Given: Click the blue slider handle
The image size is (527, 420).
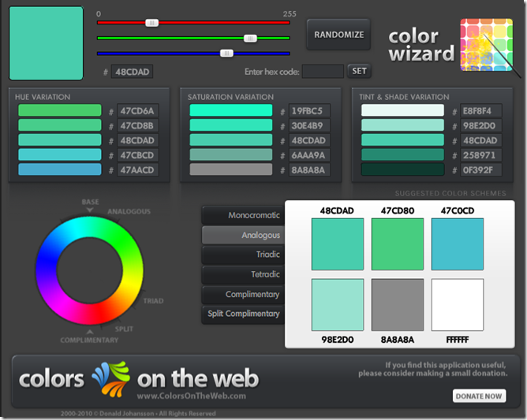Looking at the screenshot, I should [x=226, y=54].
